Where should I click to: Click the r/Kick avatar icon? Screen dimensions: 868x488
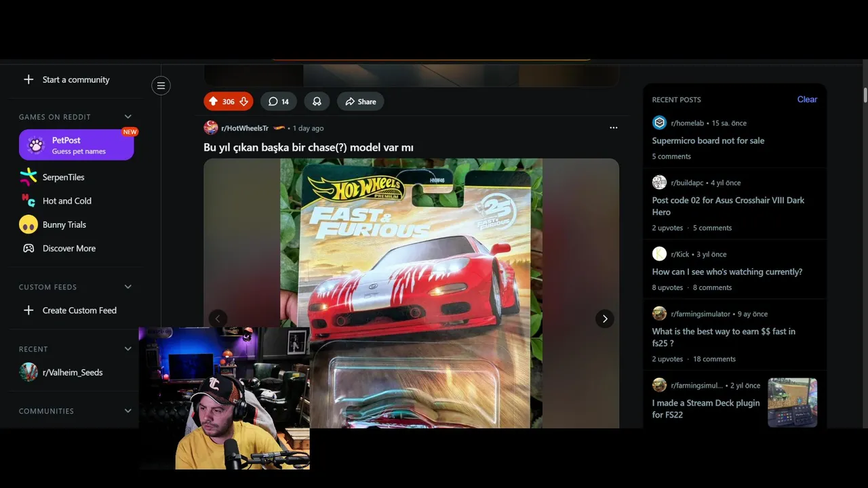(x=659, y=254)
